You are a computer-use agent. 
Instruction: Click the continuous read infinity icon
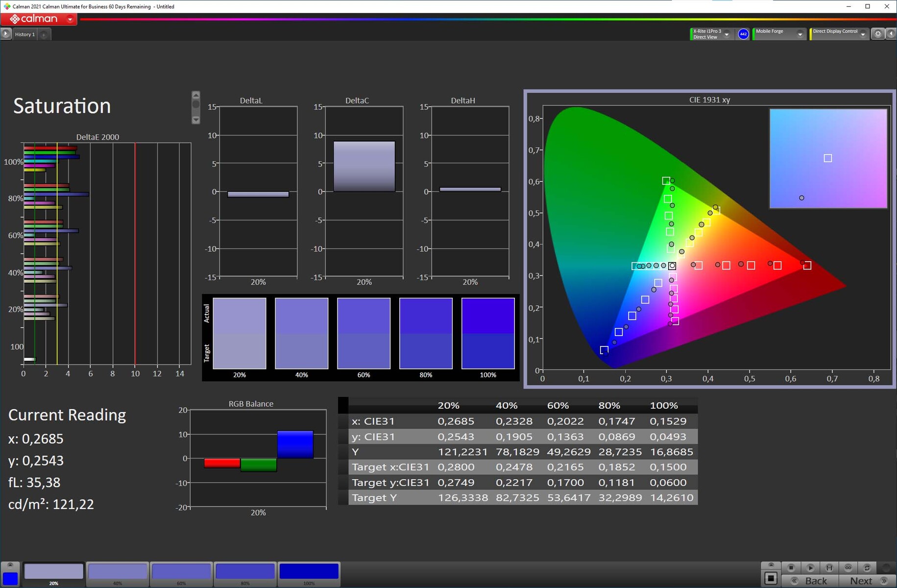point(848,567)
